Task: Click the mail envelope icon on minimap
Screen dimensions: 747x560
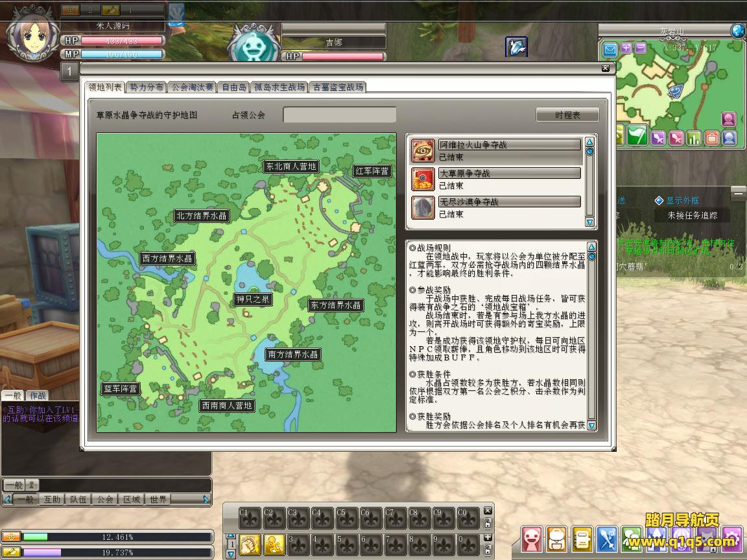Action: [x=610, y=49]
